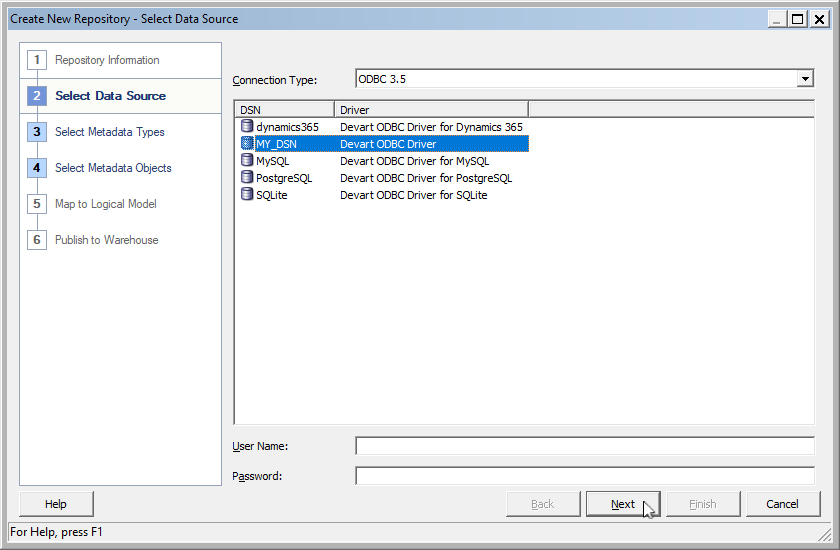Click 'Devart ODBC Driver for SQLite' text
840x550 pixels.
click(x=414, y=195)
